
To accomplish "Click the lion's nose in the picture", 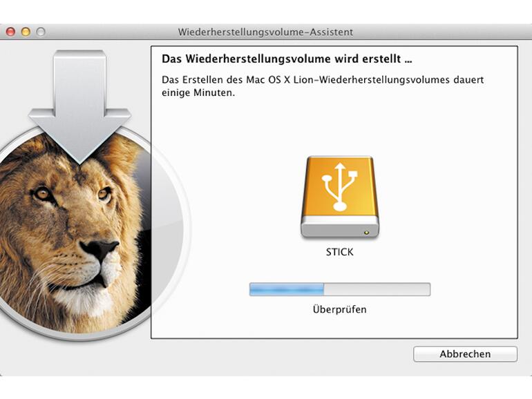I will pos(98,247).
